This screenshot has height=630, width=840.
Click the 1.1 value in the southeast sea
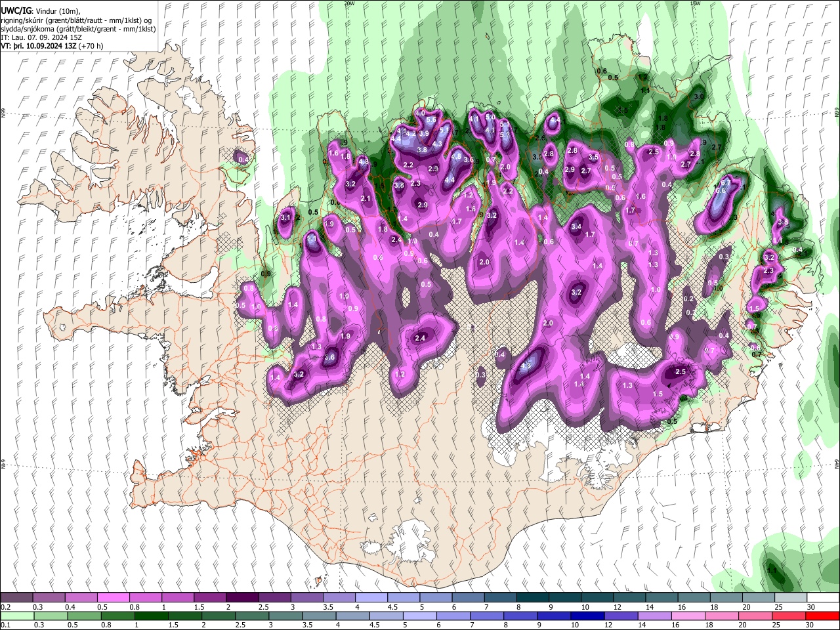point(771,570)
